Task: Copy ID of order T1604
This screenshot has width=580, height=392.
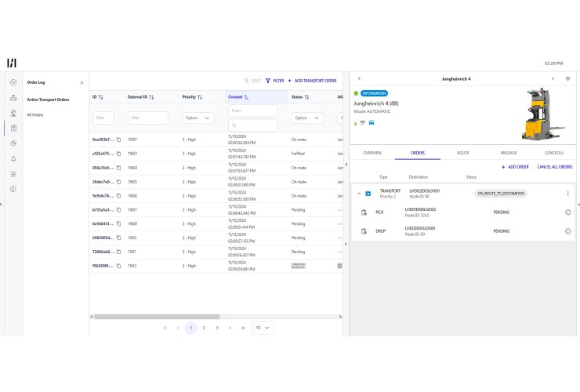Action: tap(118, 168)
